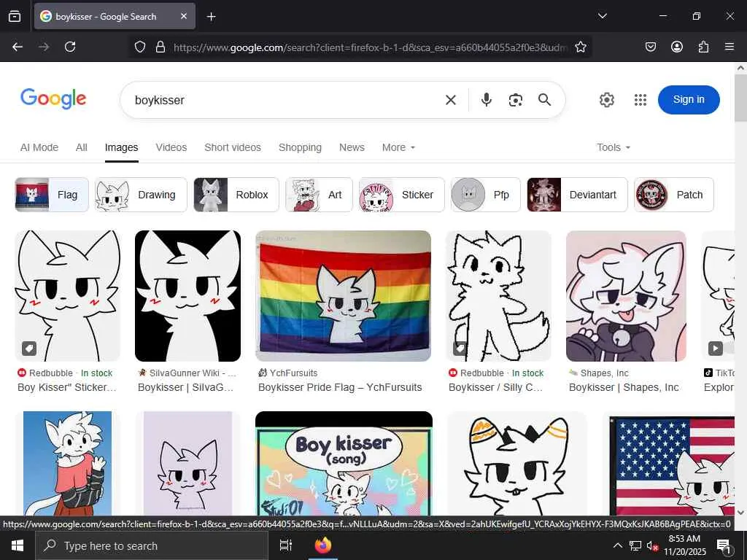
Task: Switch to AI Mode tab
Action: coord(39,147)
